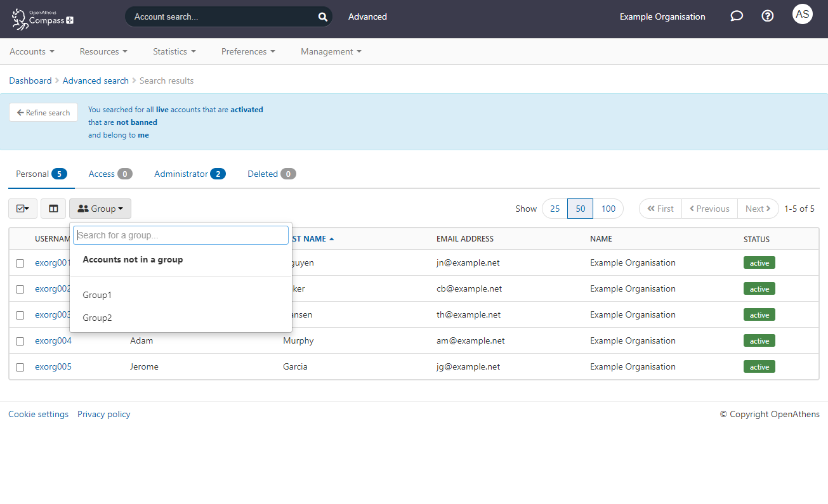Select Accounts not in a group
The image size is (828, 504).
pyautogui.click(x=133, y=259)
